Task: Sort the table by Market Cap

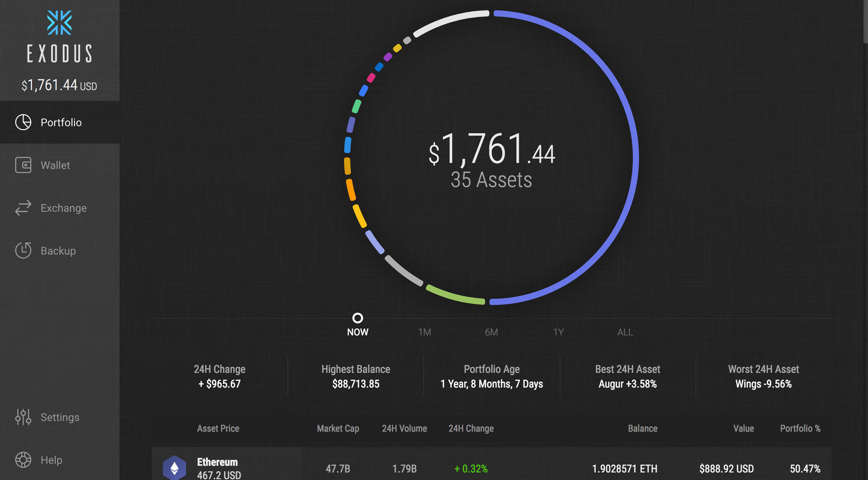Action: point(338,428)
